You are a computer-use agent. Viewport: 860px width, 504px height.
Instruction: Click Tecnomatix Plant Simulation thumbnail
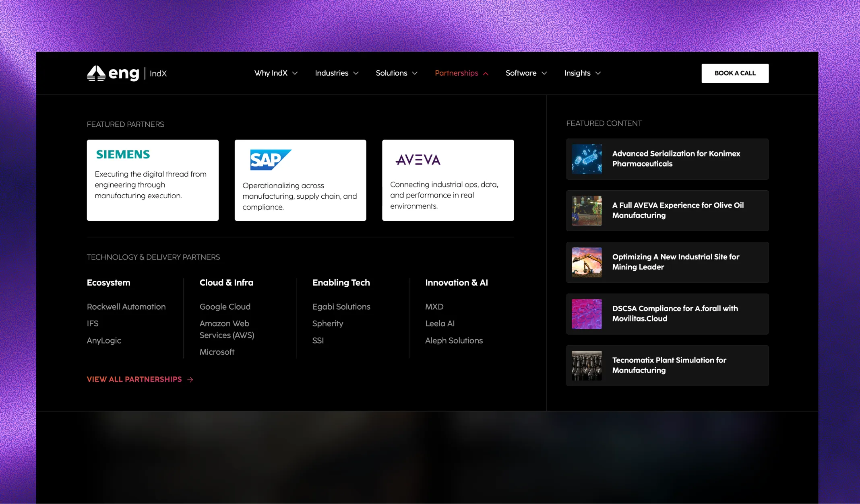point(587,365)
